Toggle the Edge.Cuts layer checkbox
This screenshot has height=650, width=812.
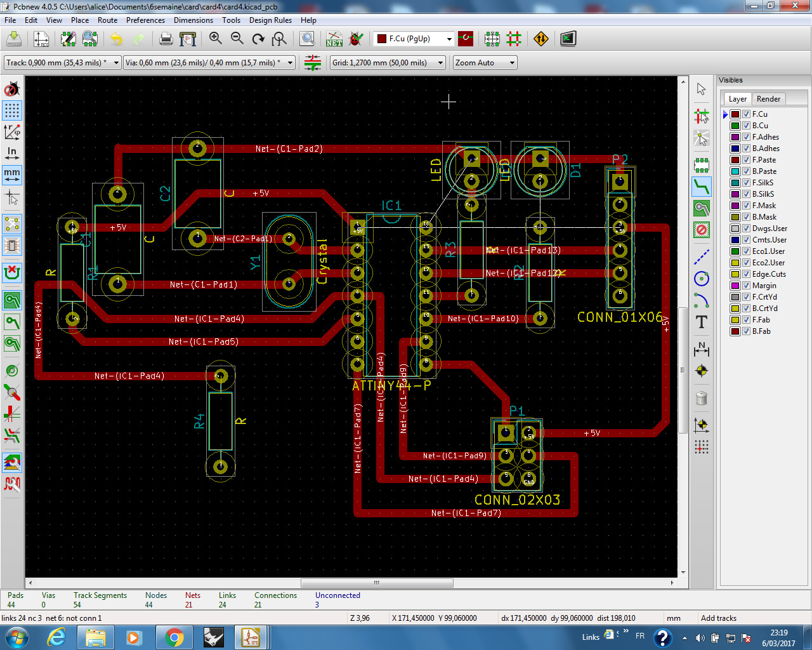(747, 274)
